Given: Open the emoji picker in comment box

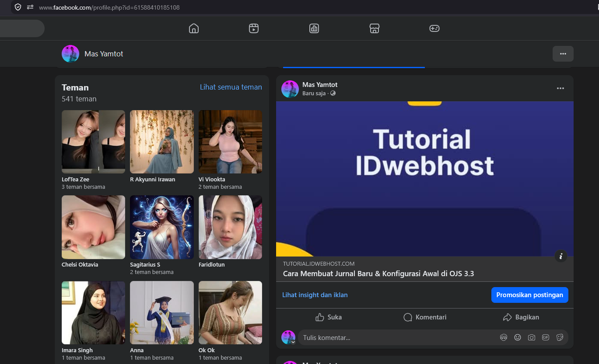Looking at the screenshot, I should pos(518,337).
